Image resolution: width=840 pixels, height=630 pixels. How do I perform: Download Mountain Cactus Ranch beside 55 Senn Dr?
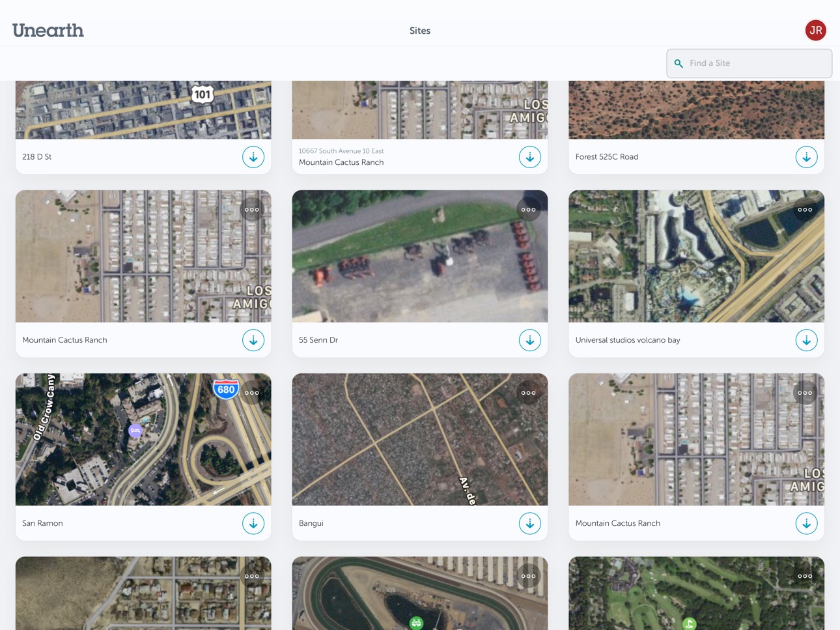coord(253,340)
